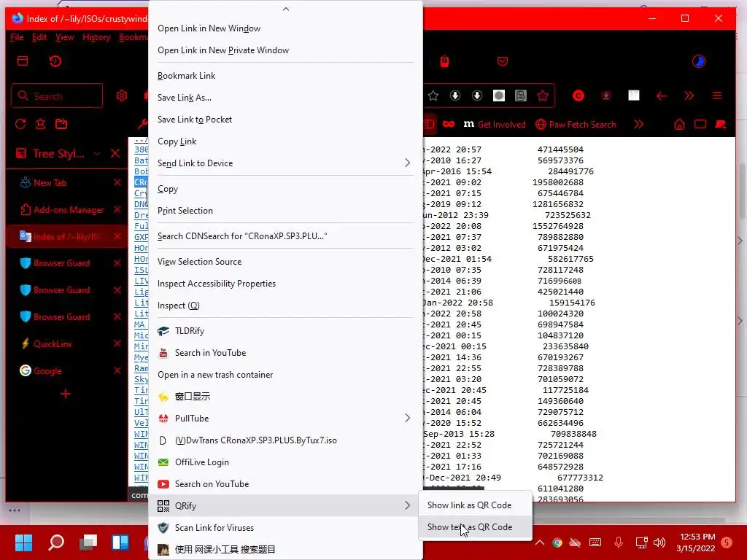Open the settings gear icon beside Search box
Screen dimensions: 747x560
(122, 96)
